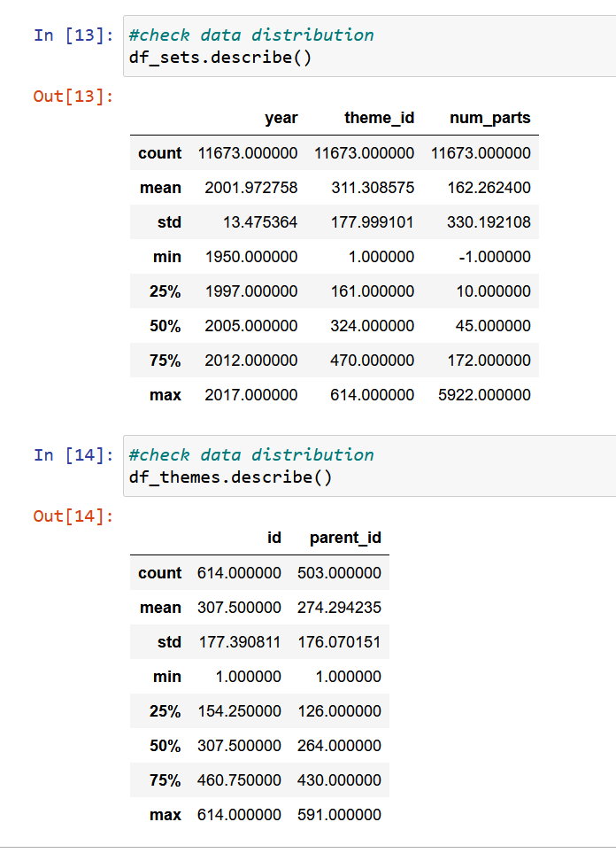Viewport: 616px width, 853px height.
Task: Select theme_id 25% value 161.000000
Action: pyautogui.click(x=373, y=291)
